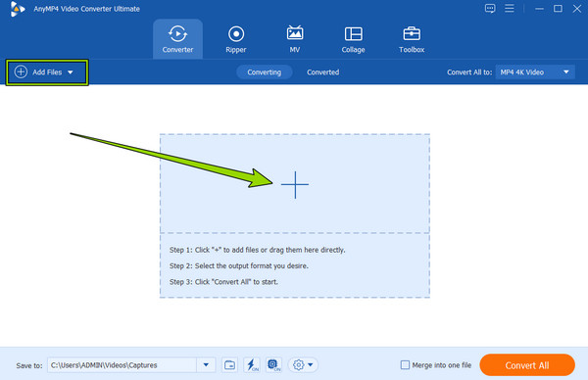Screen dimensions: 588x380
Task: Click the AnyMP4 app logo
Action: point(17,9)
